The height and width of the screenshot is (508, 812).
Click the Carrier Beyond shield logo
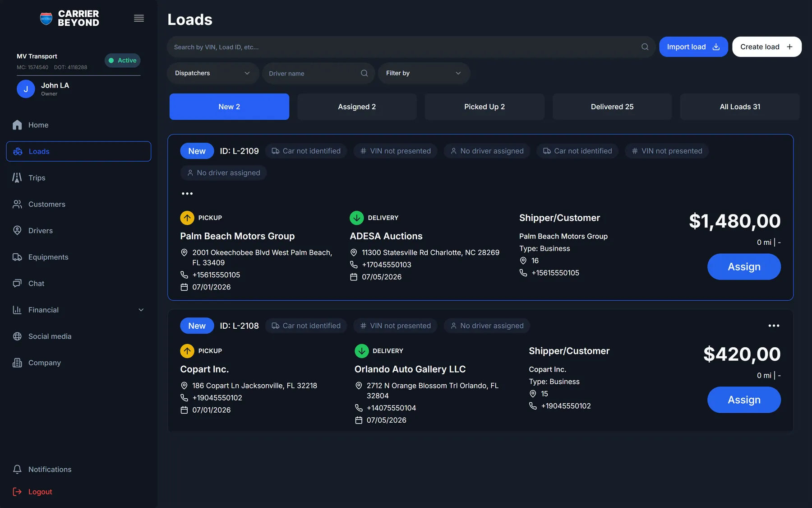point(46,19)
